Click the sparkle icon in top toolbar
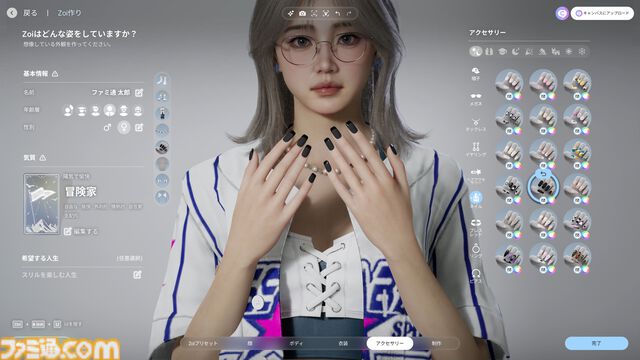This screenshot has width=640, height=360. 291,13
